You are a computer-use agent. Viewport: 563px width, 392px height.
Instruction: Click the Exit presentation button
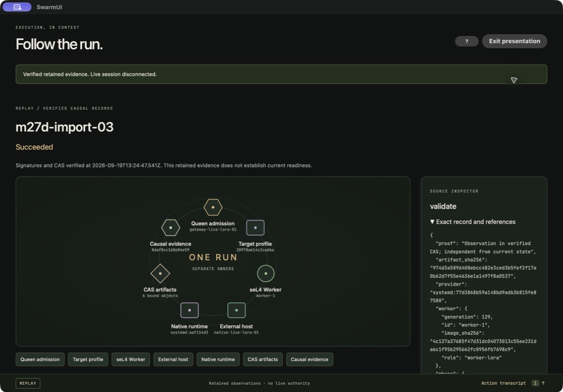click(514, 41)
